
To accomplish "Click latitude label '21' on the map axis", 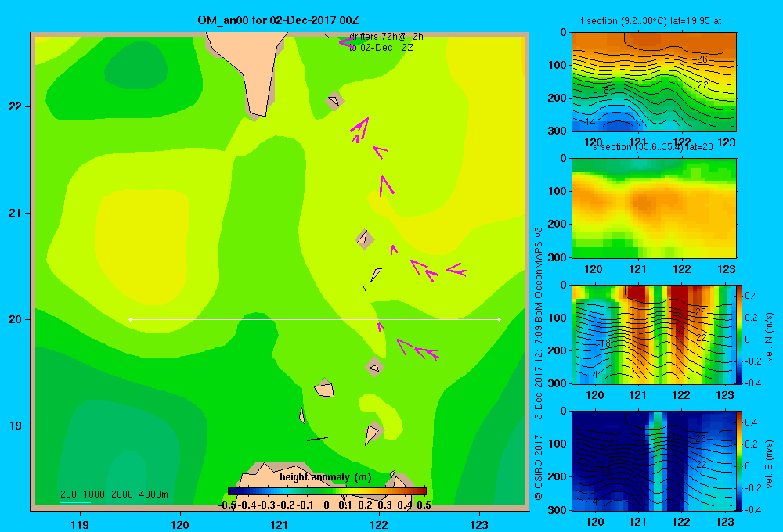I will click(15, 213).
